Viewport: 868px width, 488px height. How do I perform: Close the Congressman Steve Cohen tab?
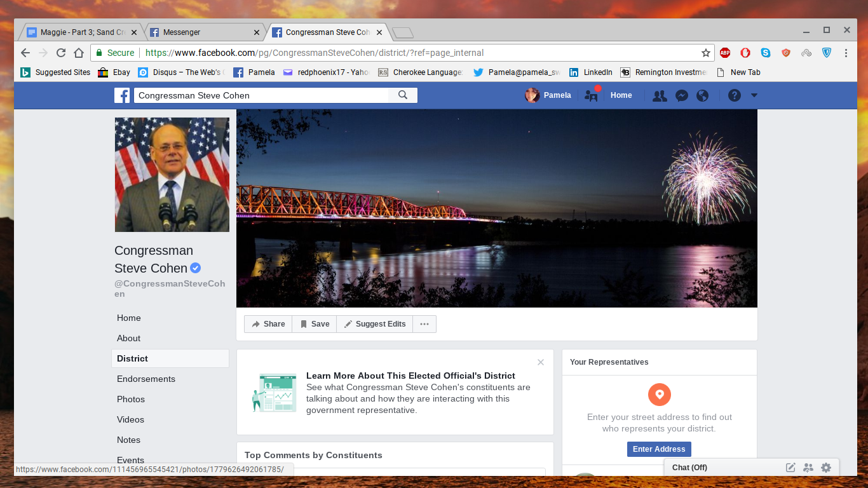pyautogui.click(x=379, y=32)
